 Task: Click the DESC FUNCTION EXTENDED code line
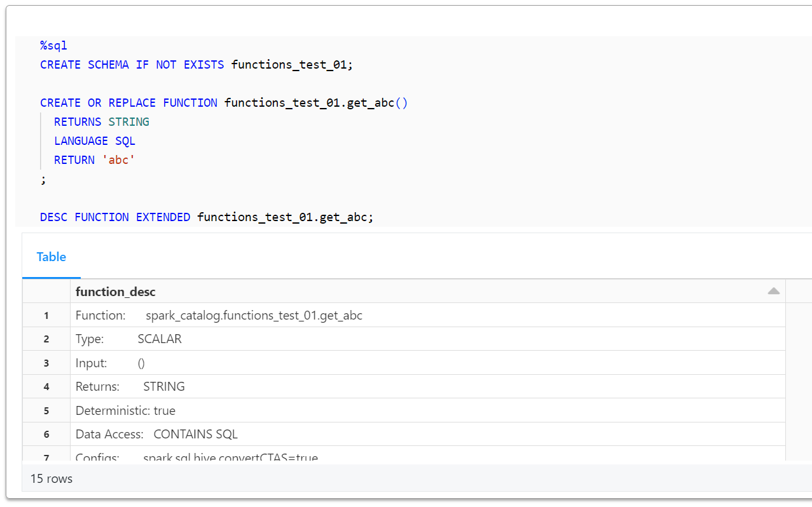point(207,217)
